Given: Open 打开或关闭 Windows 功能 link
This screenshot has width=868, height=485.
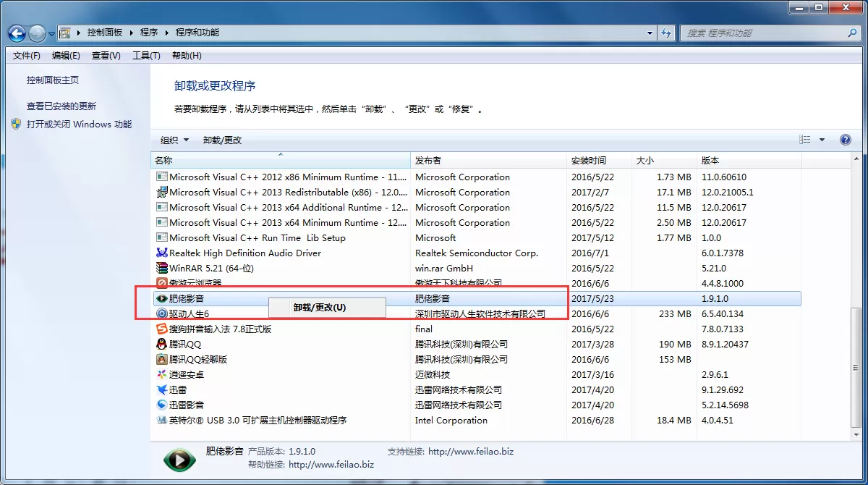Looking at the screenshot, I should click(x=80, y=125).
